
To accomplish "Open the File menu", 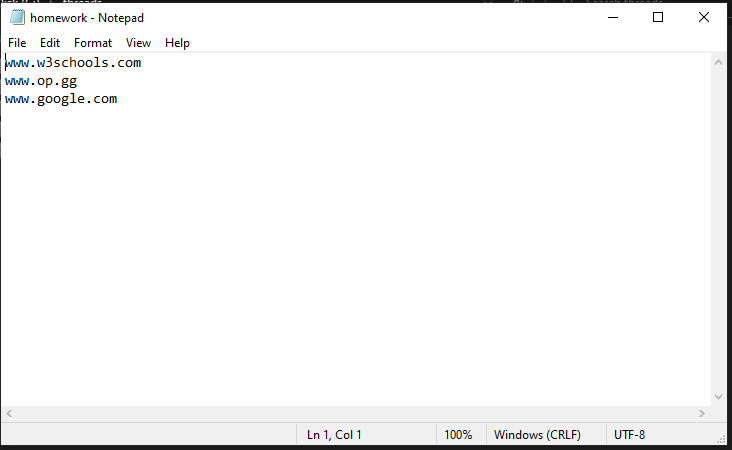I will coord(17,43).
